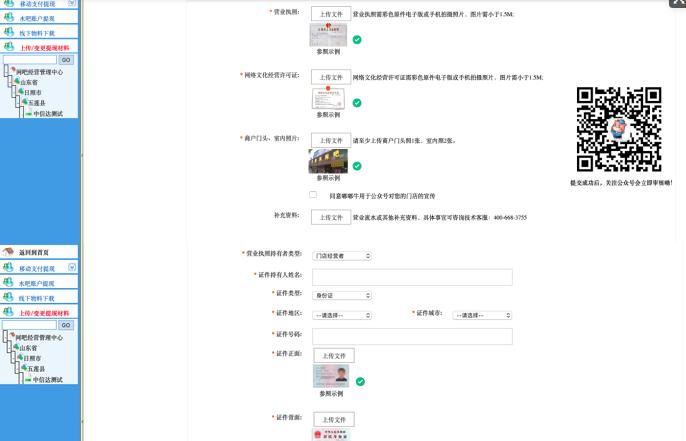Click 上传文件 for 网络文化经营许可证

coord(331,77)
